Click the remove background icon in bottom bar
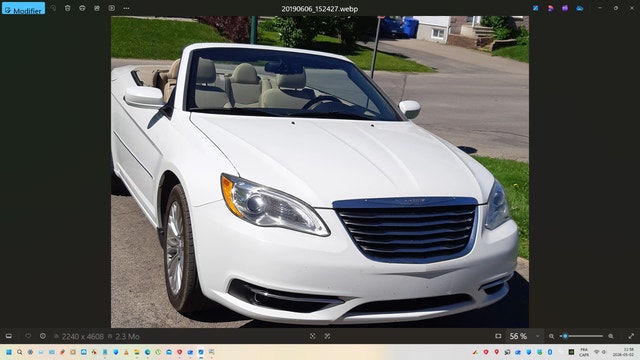This screenshot has width=640, height=360. pos(327,336)
